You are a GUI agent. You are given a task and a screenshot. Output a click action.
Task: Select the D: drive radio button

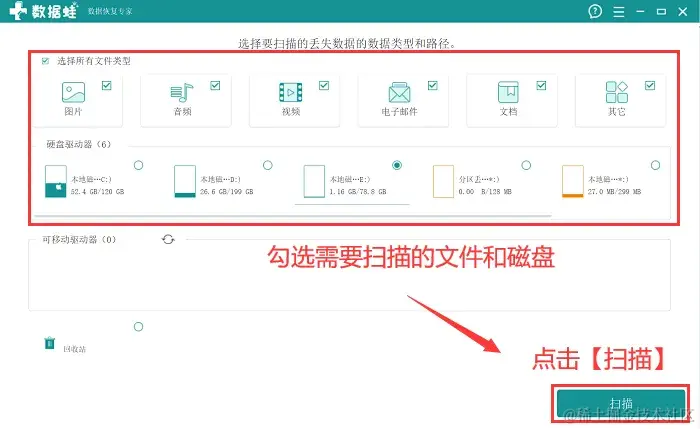267,165
